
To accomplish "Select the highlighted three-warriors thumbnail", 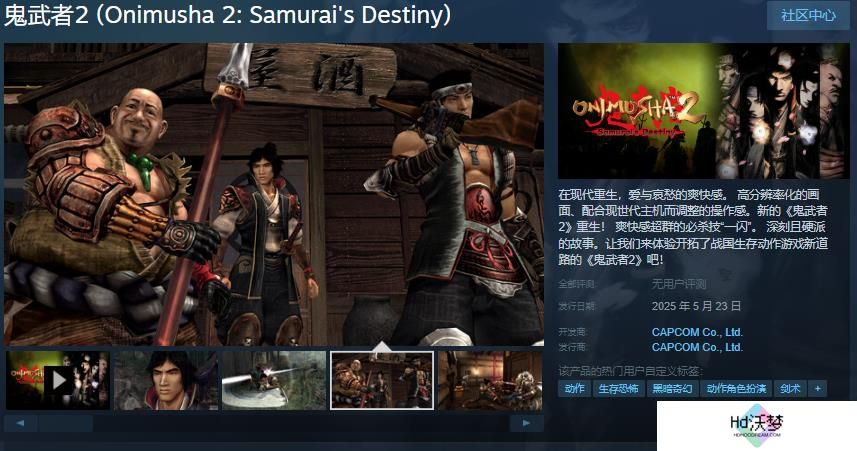I will [382, 380].
